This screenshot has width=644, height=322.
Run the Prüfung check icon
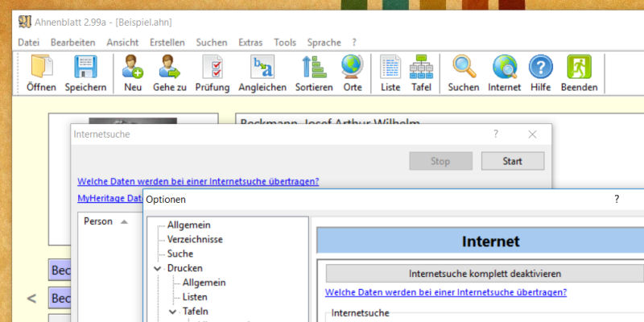point(213,73)
